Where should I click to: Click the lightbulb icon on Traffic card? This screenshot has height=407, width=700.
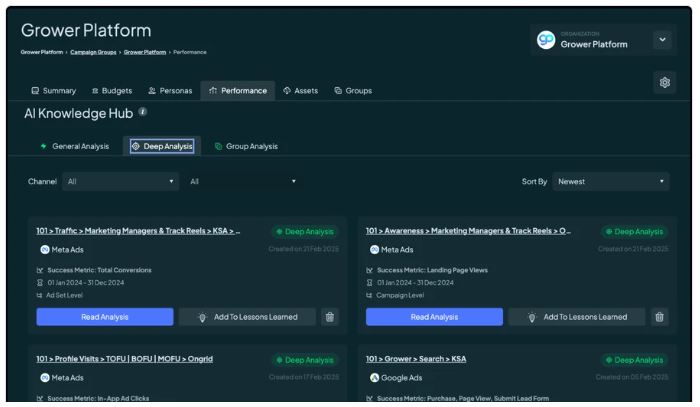(202, 317)
